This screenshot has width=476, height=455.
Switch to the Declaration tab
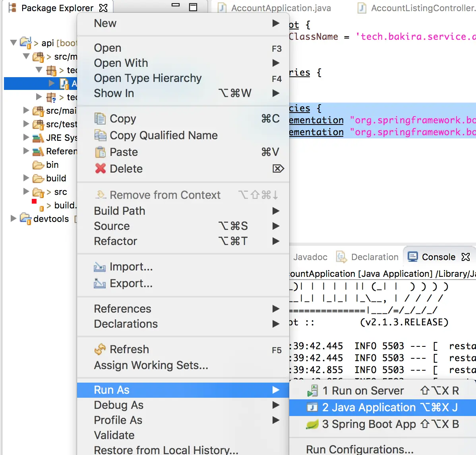[367, 257]
